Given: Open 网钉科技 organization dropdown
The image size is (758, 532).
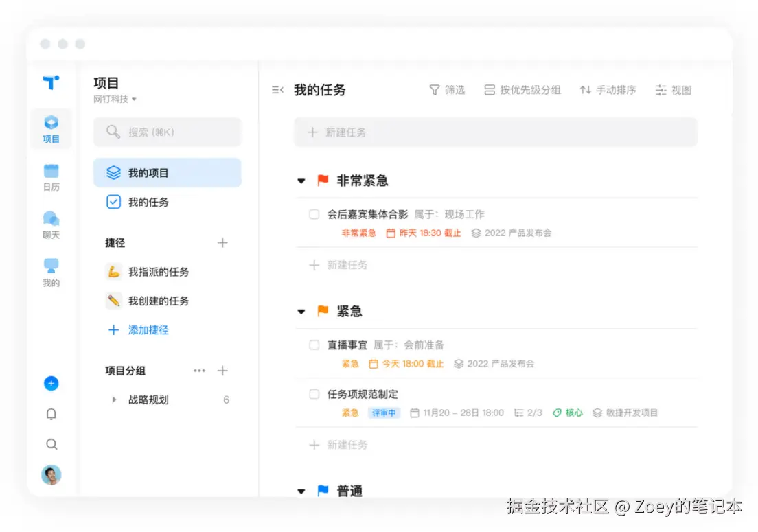Looking at the screenshot, I should 115,99.
